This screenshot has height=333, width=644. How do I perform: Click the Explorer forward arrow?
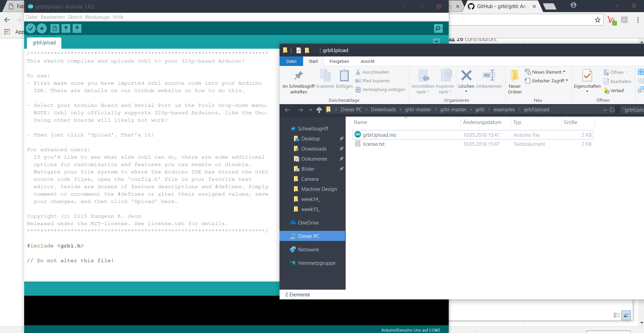click(300, 110)
